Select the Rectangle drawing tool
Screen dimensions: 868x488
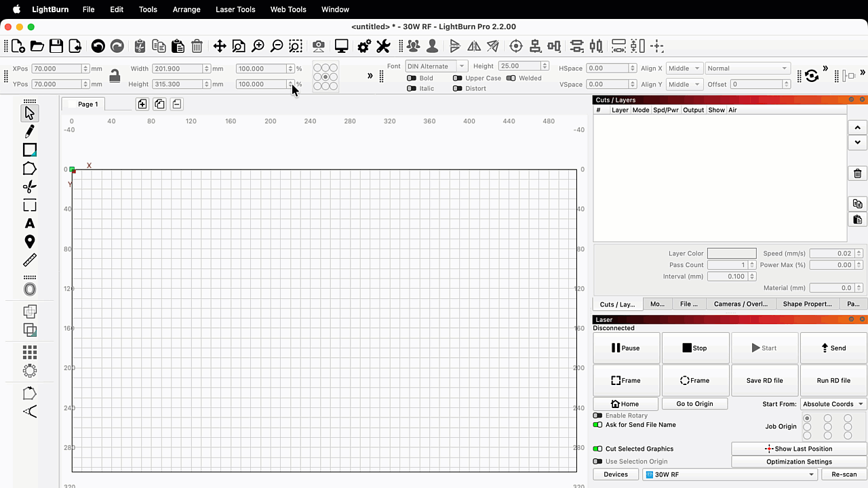pos(30,150)
